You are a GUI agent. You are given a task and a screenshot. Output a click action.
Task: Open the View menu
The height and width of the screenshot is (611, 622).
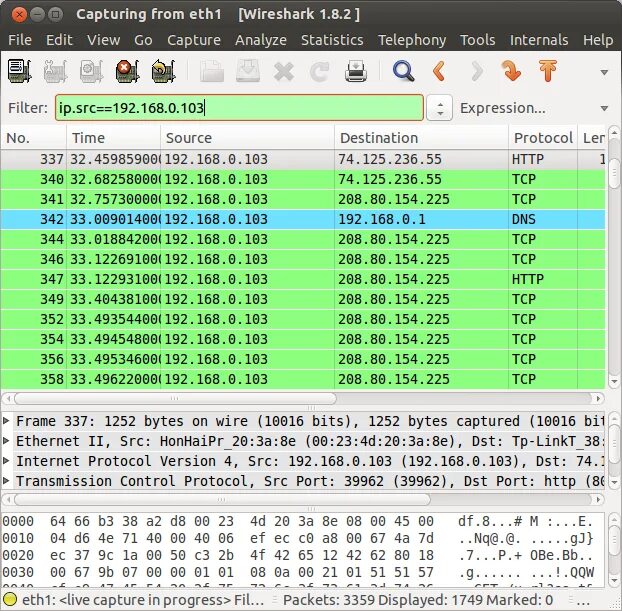pyautogui.click(x=104, y=40)
